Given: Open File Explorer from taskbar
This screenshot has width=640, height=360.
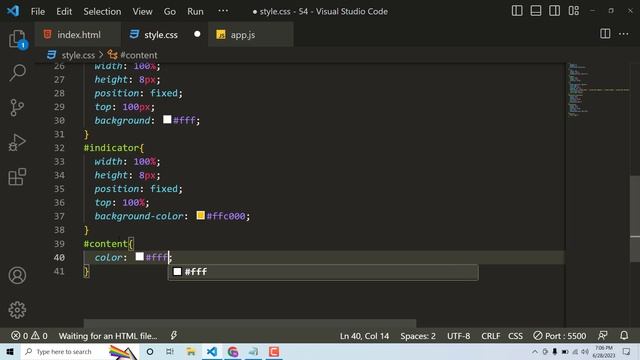Looking at the screenshot, I should pos(191,351).
